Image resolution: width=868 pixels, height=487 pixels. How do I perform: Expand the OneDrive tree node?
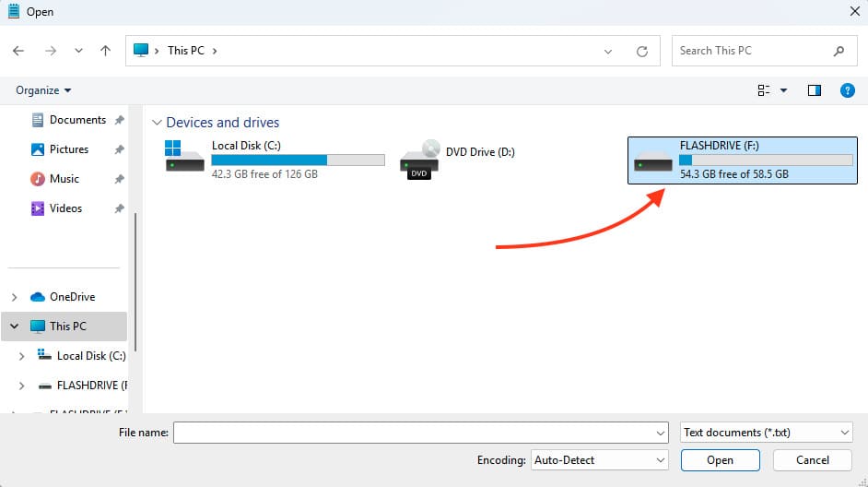tap(14, 297)
